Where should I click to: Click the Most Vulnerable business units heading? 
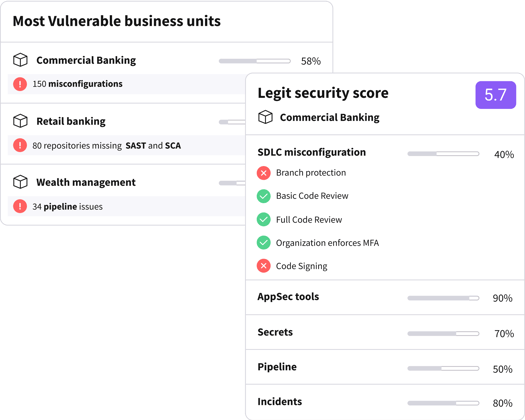click(117, 21)
